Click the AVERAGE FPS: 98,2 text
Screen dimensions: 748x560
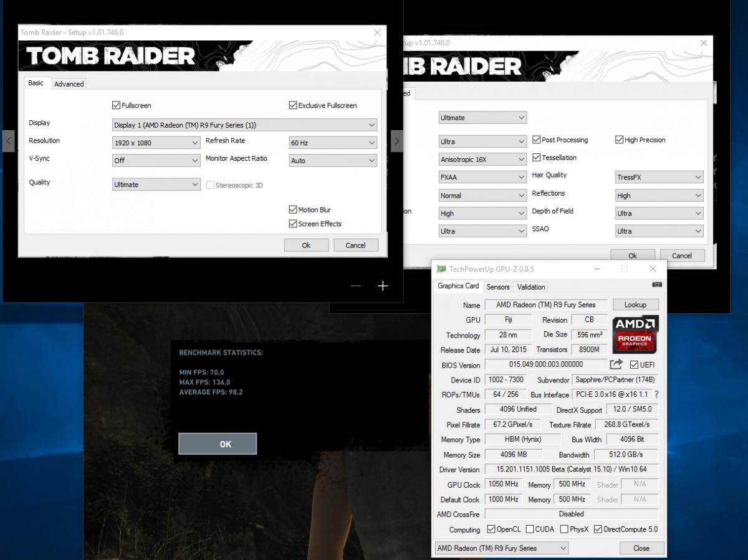(x=211, y=392)
